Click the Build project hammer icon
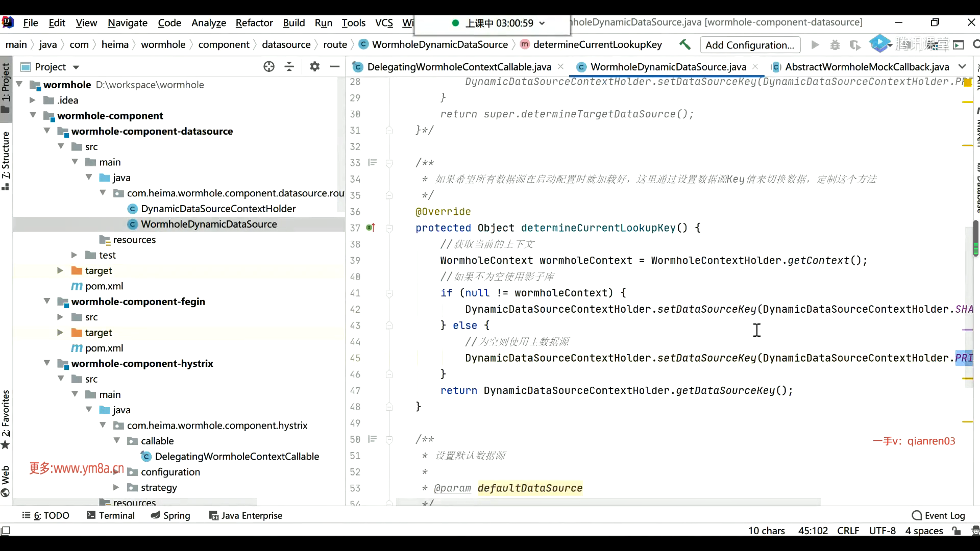The width and height of the screenshot is (980, 551). pyautogui.click(x=684, y=45)
